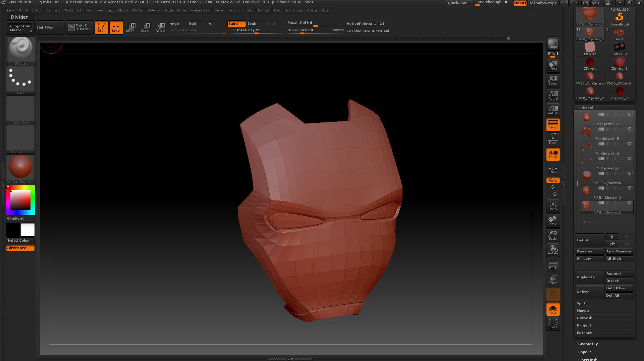The image size is (644, 361).
Task: Open the Document menu
Action: [52, 10]
